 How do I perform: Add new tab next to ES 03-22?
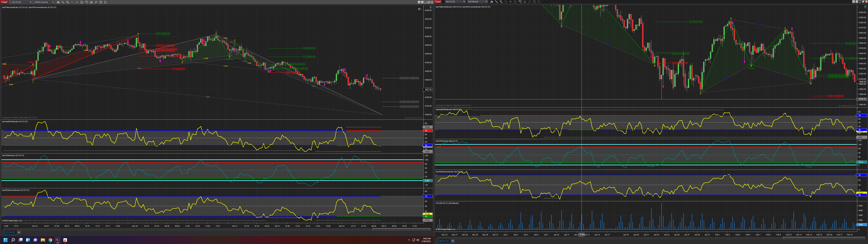pos(19,232)
